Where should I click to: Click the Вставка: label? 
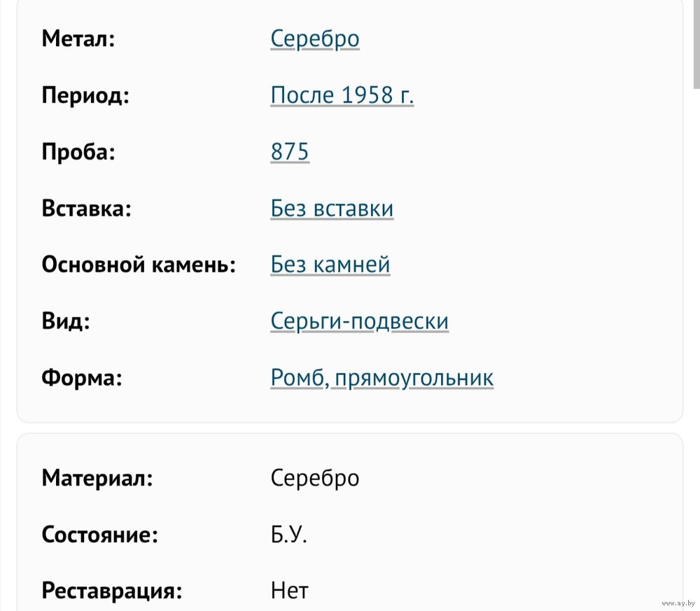pos(86,209)
